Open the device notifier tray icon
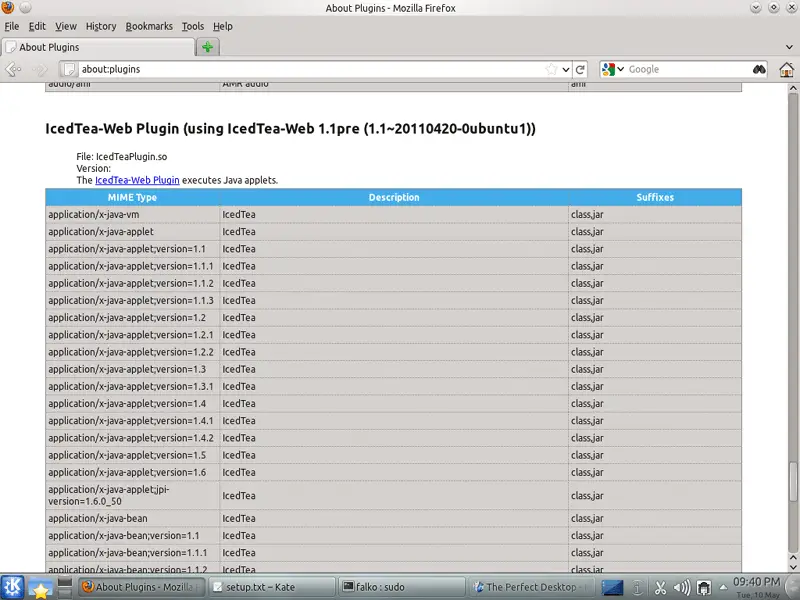 click(x=704, y=588)
